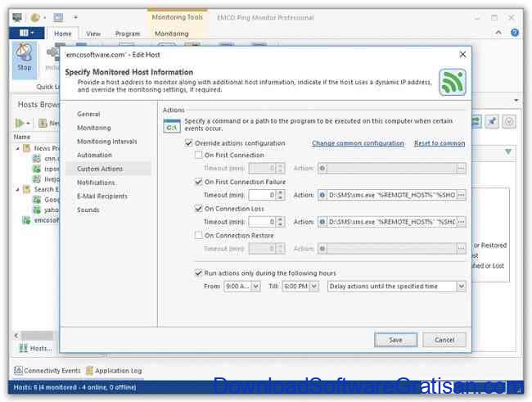Click the Cancel button
The height and width of the screenshot is (402, 532).
tap(444, 340)
